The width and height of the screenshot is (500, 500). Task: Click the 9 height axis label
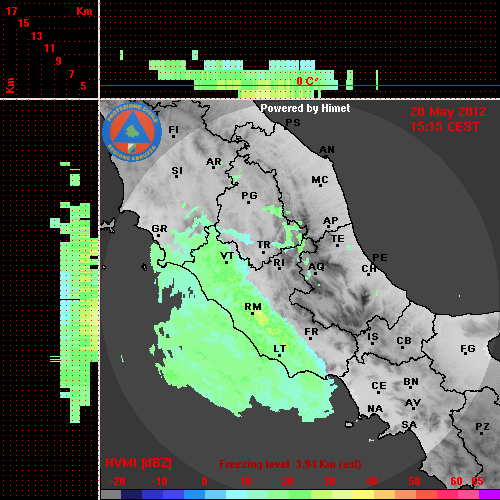pyautogui.click(x=59, y=61)
